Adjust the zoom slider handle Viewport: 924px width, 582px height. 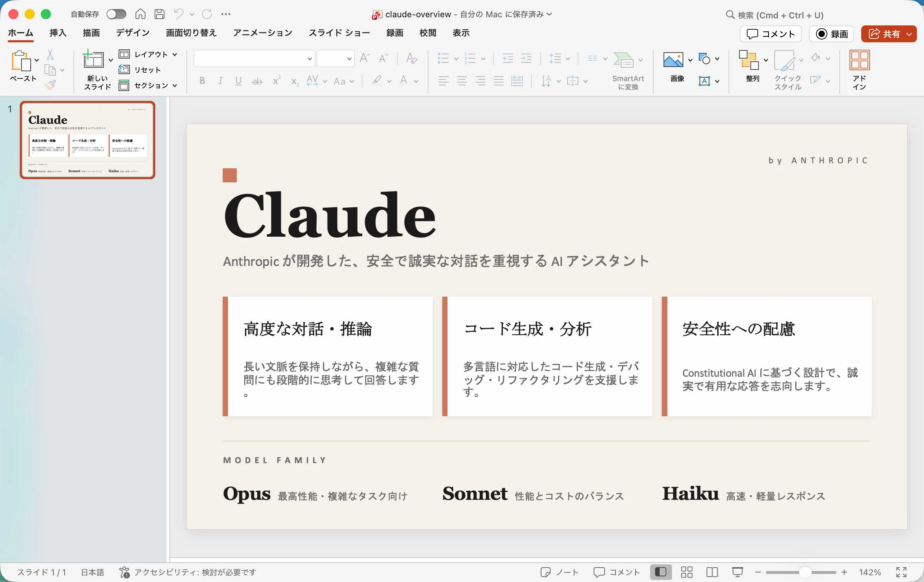click(x=805, y=572)
